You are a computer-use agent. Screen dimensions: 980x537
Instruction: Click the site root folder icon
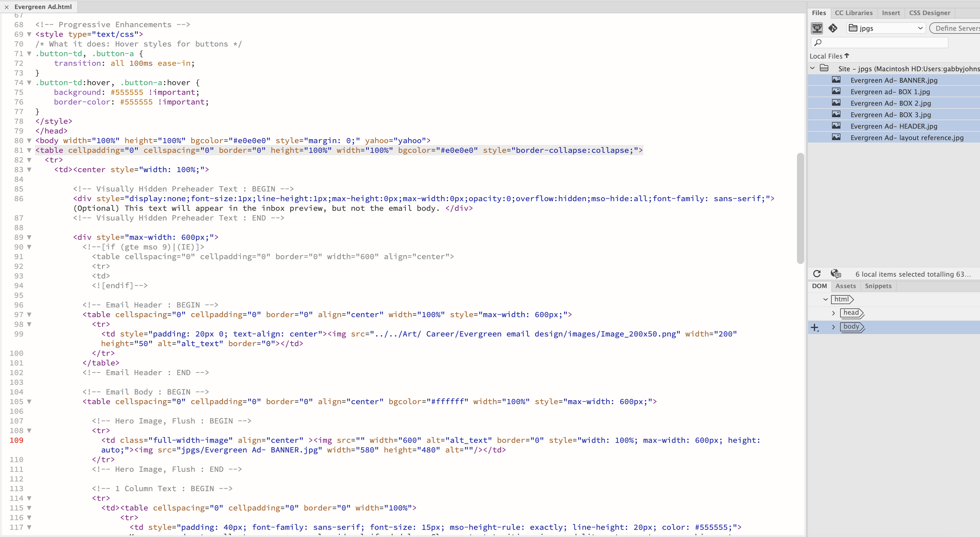(x=824, y=68)
